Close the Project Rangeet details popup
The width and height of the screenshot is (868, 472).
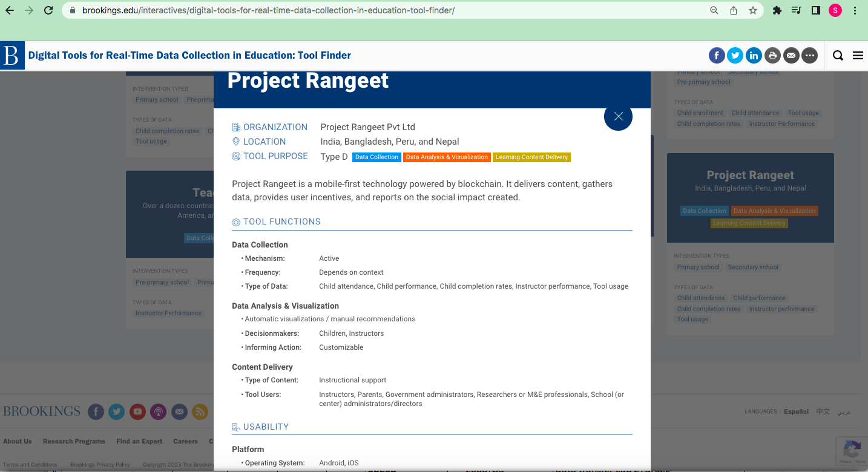coord(618,116)
